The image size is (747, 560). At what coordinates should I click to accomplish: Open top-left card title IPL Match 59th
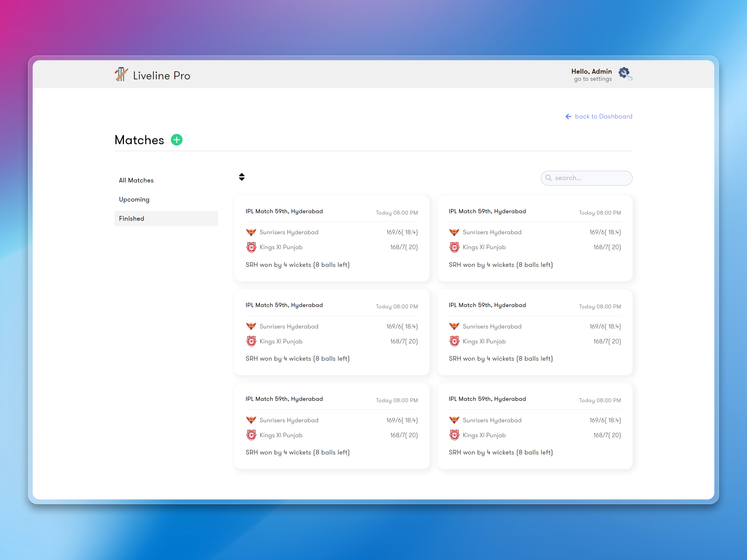pyautogui.click(x=284, y=211)
